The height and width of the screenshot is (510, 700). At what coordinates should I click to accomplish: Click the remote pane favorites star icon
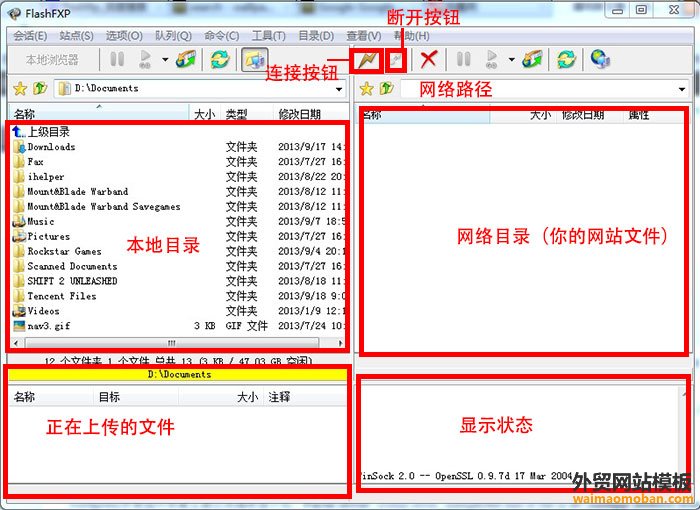coord(367,88)
